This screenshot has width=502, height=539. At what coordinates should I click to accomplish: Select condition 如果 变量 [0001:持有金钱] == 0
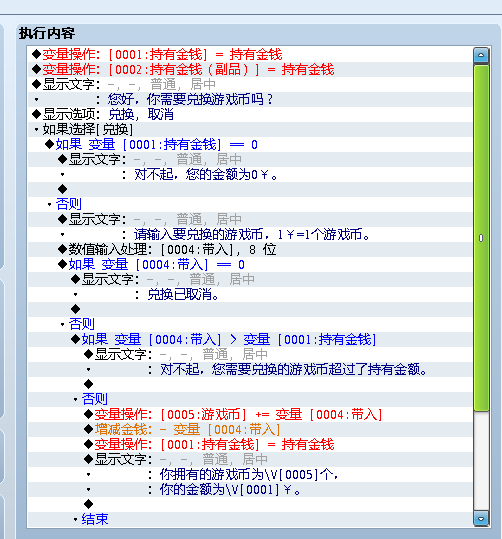coord(250,145)
